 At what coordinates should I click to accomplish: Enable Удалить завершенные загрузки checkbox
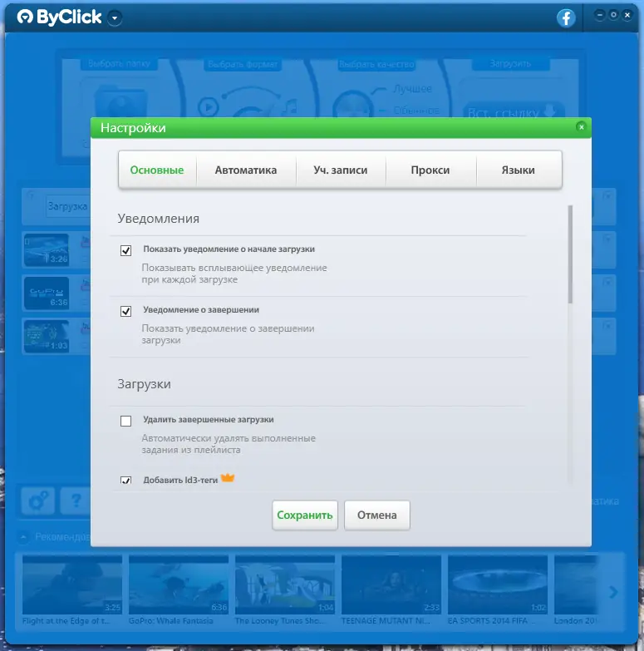point(125,421)
